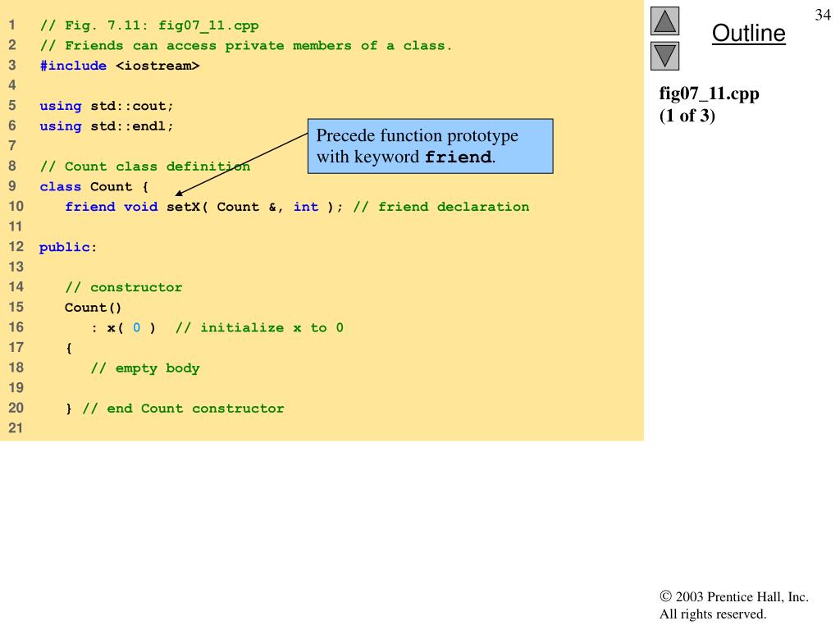
Task: Click the 'using std::endl;' line
Action: (x=107, y=126)
